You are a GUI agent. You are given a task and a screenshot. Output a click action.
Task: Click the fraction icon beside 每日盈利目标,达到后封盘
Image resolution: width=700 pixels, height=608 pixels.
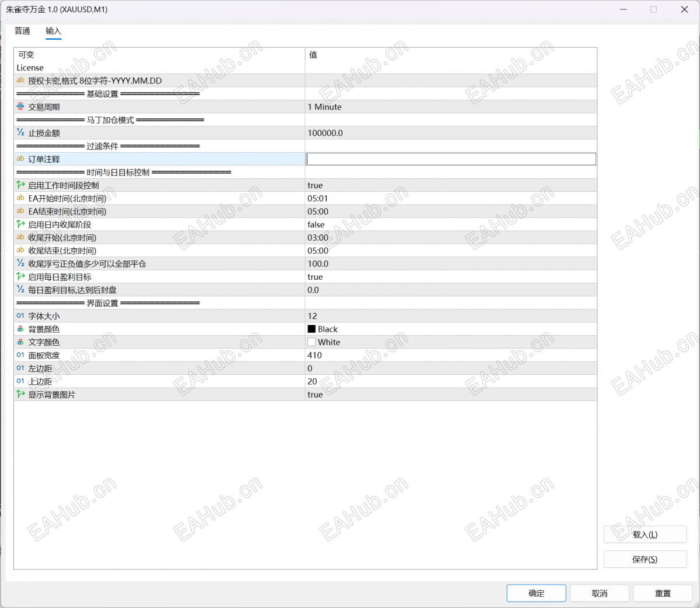[x=20, y=290]
